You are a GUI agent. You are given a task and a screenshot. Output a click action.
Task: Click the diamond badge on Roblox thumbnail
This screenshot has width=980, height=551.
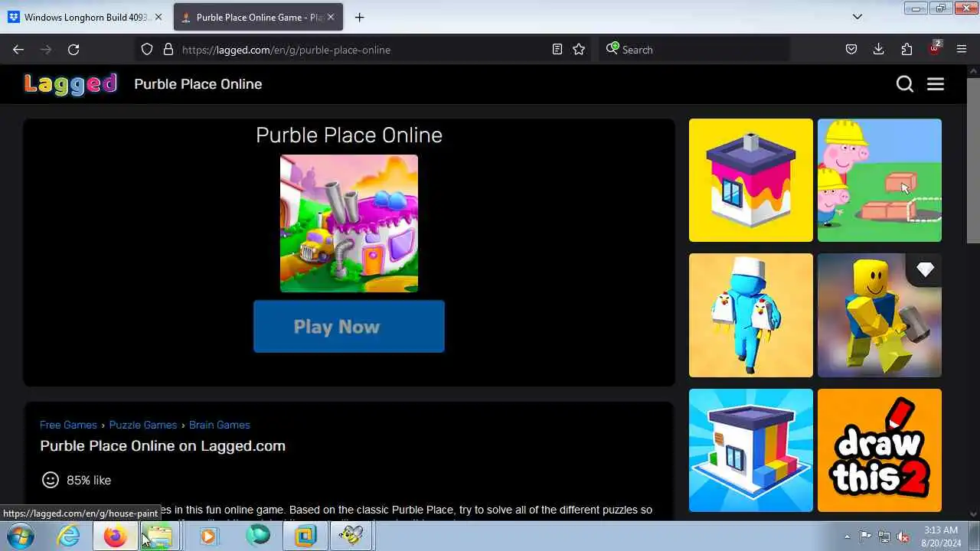[925, 269]
